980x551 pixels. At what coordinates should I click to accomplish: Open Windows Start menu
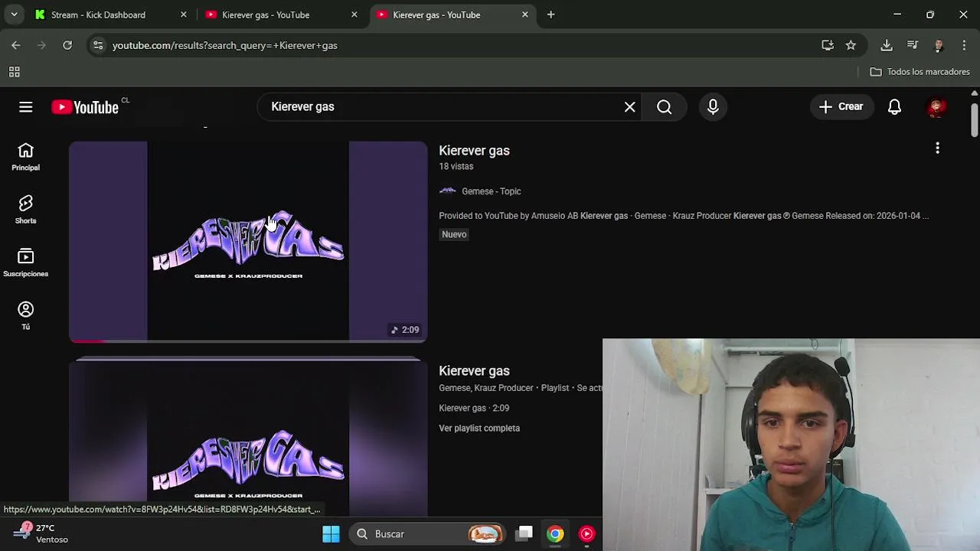331,534
